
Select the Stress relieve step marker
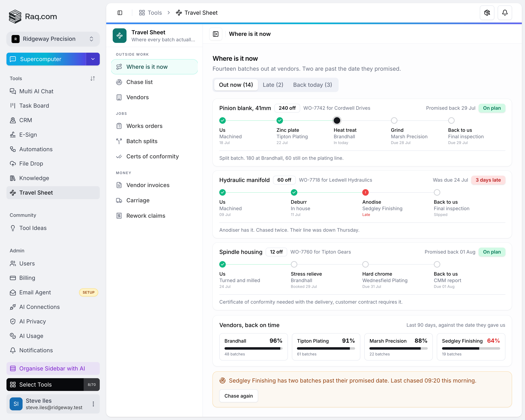click(x=294, y=264)
